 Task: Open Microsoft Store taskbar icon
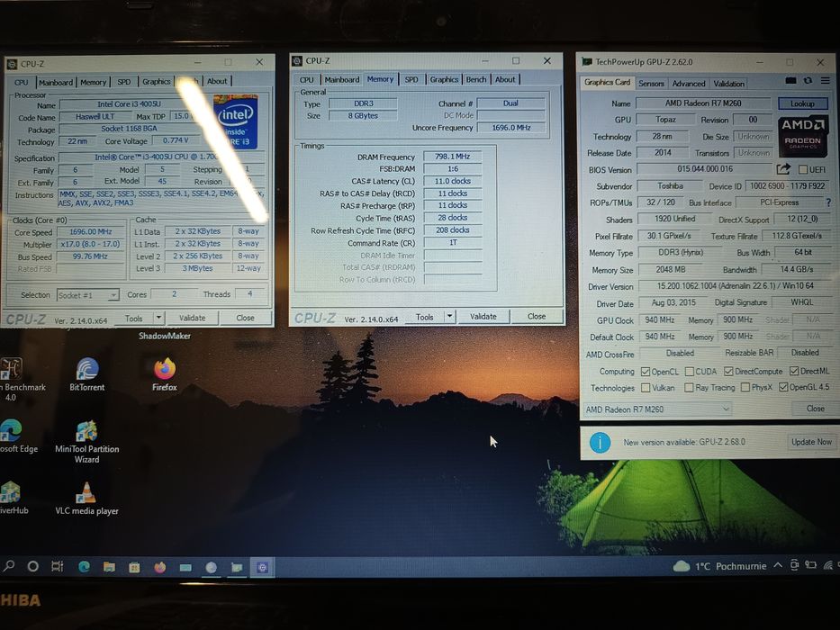(x=134, y=567)
